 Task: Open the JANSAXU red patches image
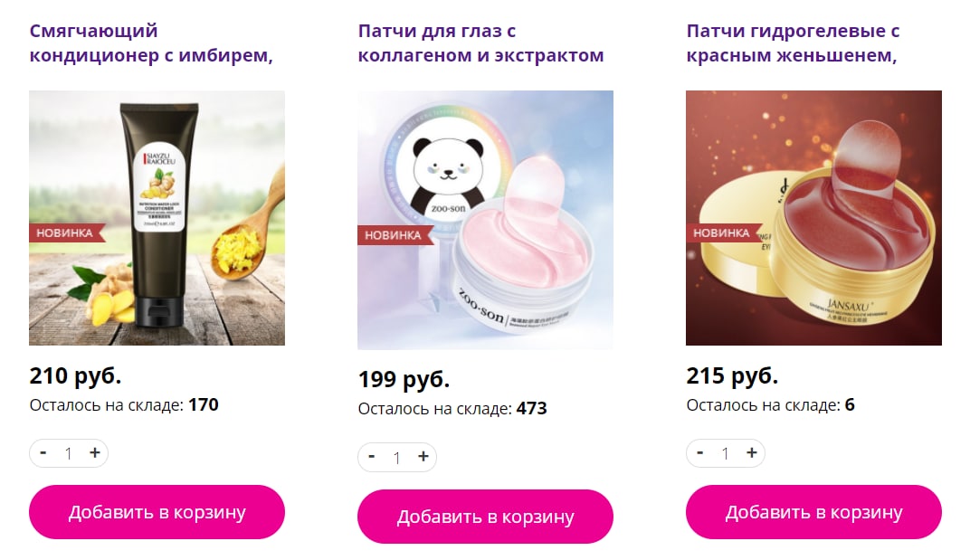814,218
